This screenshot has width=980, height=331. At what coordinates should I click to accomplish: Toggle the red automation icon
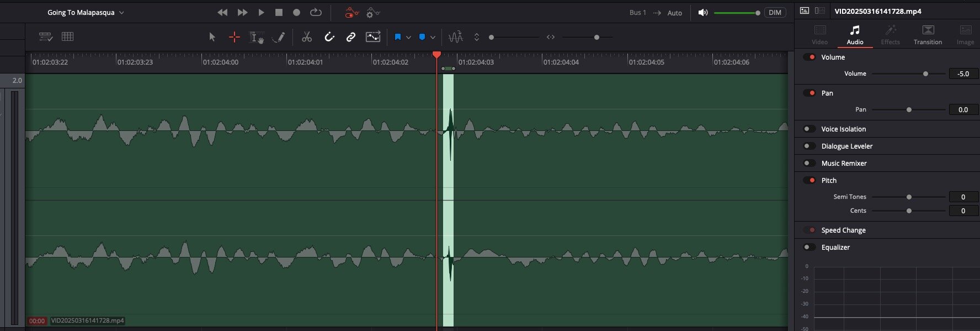click(x=351, y=12)
